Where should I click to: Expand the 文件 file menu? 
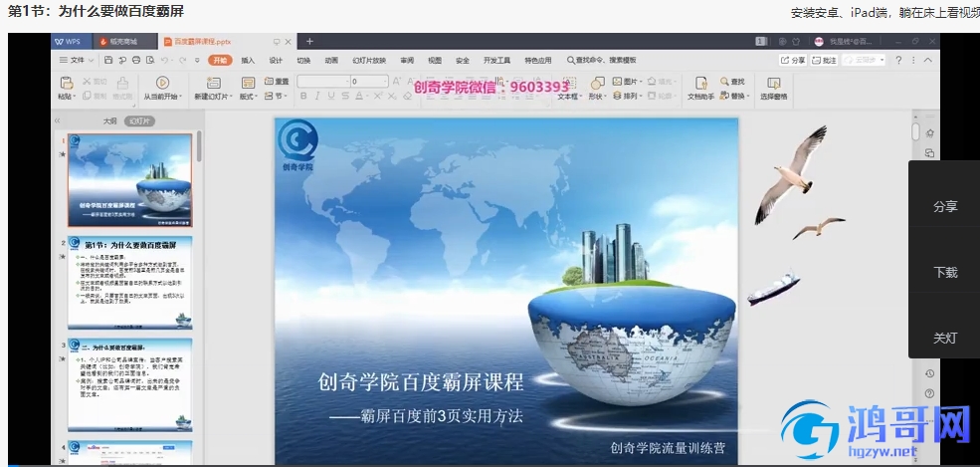tap(77, 60)
